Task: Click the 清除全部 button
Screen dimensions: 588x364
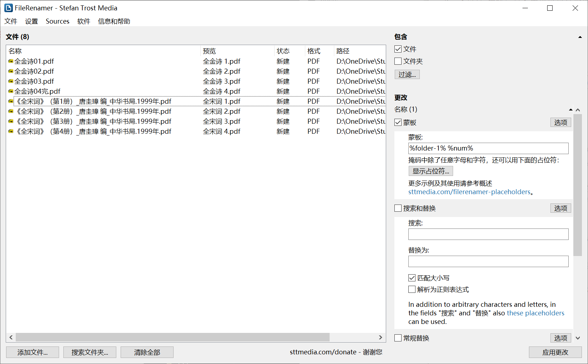Action: pos(147,352)
